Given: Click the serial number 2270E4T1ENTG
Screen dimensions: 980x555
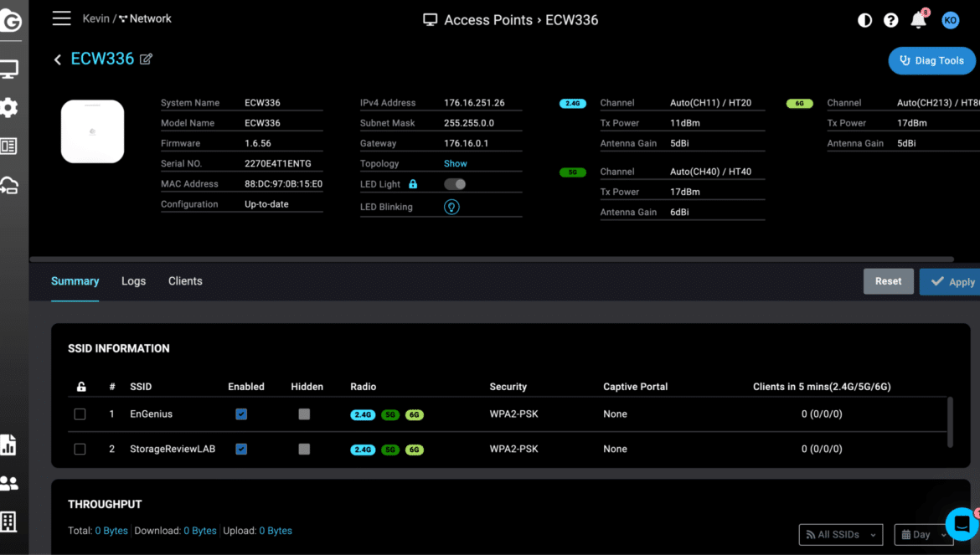Looking at the screenshot, I should (278, 163).
